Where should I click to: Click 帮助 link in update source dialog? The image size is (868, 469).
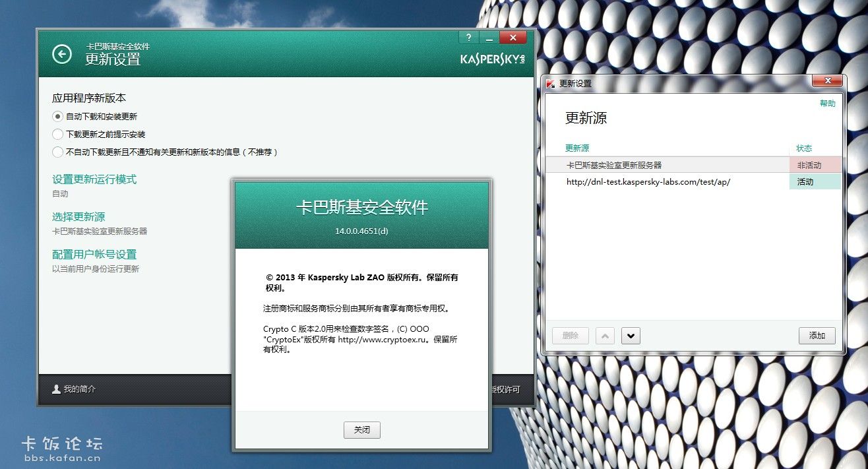[x=828, y=104]
